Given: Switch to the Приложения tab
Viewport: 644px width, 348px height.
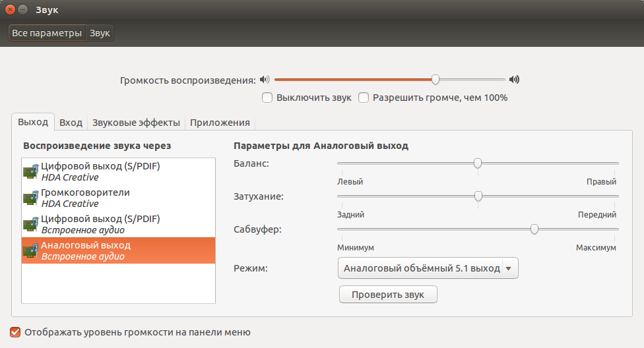Looking at the screenshot, I should click(x=220, y=123).
